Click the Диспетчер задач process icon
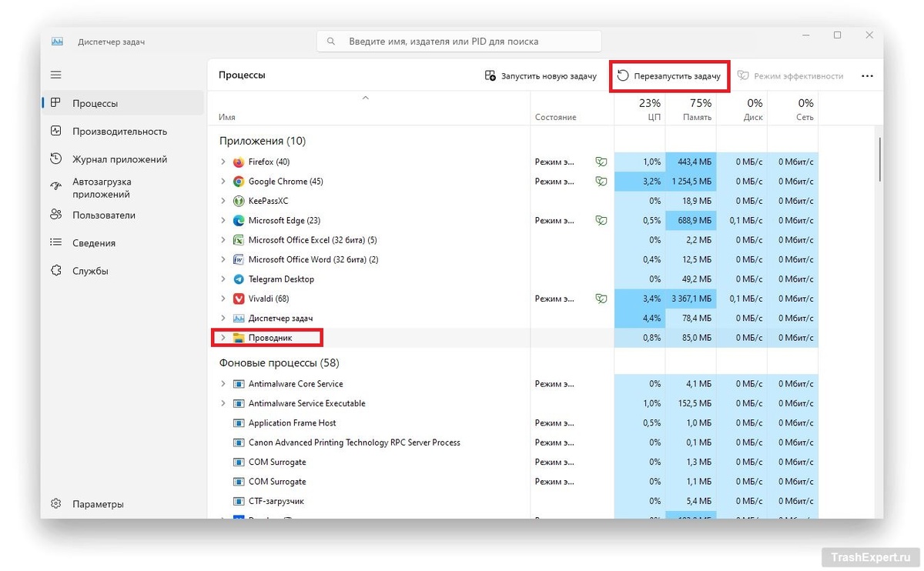 (x=239, y=318)
